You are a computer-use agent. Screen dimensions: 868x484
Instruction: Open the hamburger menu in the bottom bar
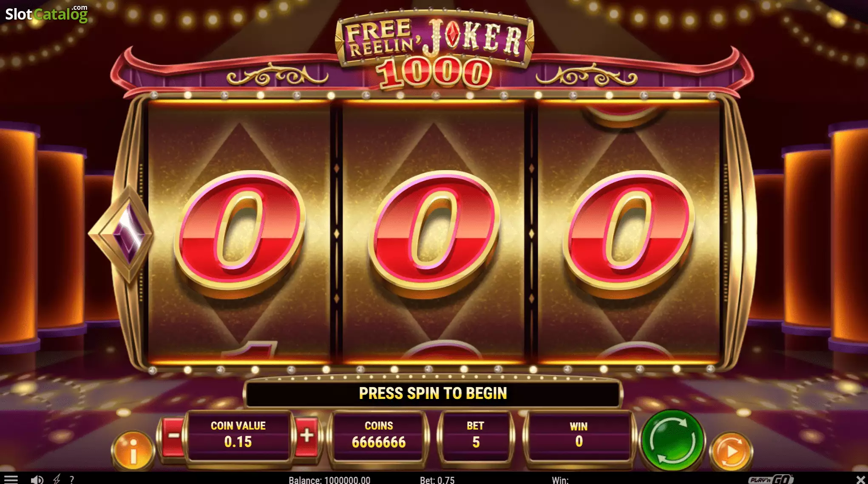coord(11,479)
